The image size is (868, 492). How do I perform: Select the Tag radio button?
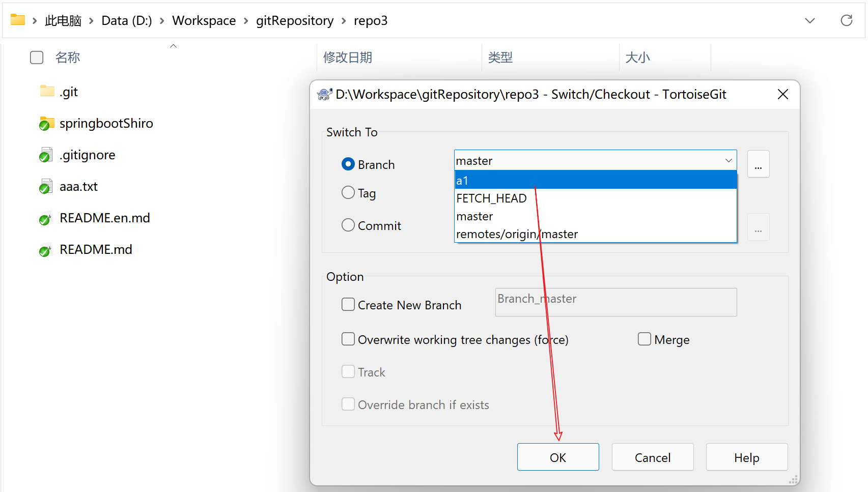pyautogui.click(x=348, y=193)
